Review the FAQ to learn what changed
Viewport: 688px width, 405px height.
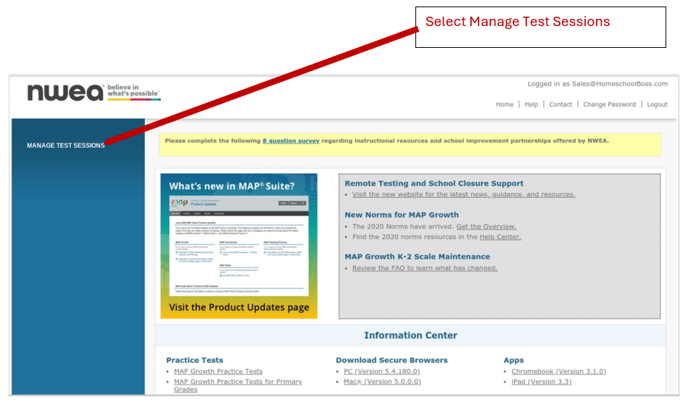pyautogui.click(x=425, y=268)
